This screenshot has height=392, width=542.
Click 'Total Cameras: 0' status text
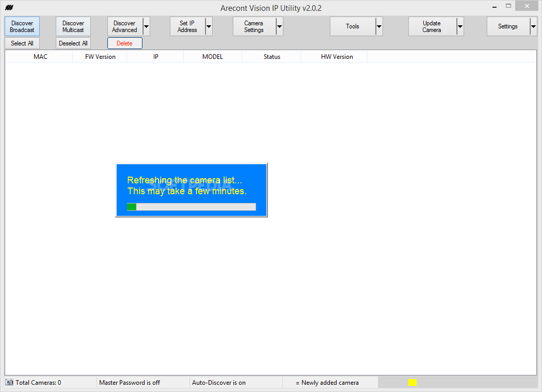pyautogui.click(x=38, y=383)
